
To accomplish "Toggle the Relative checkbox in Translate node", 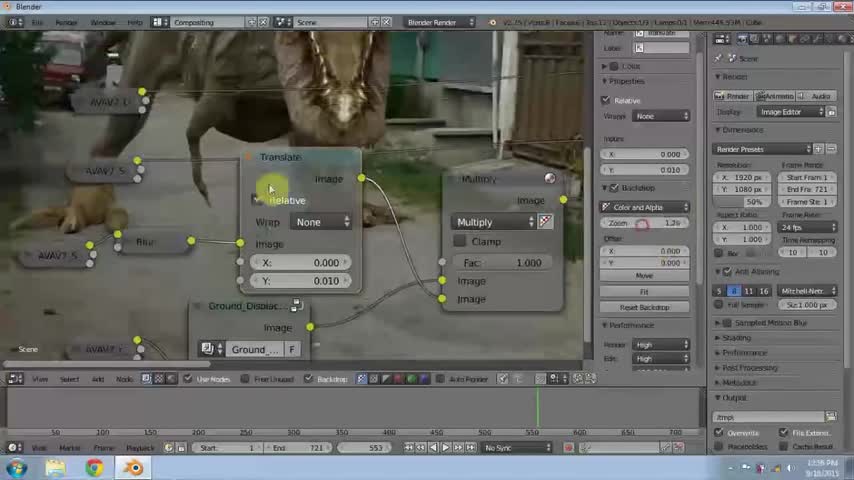I will [257, 200].
